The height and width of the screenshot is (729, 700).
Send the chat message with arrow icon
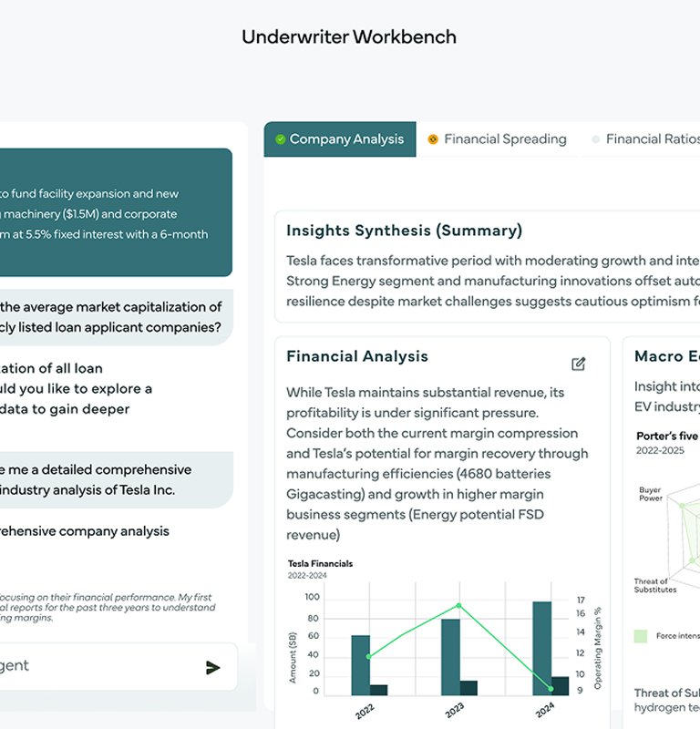tap(212, 667)
